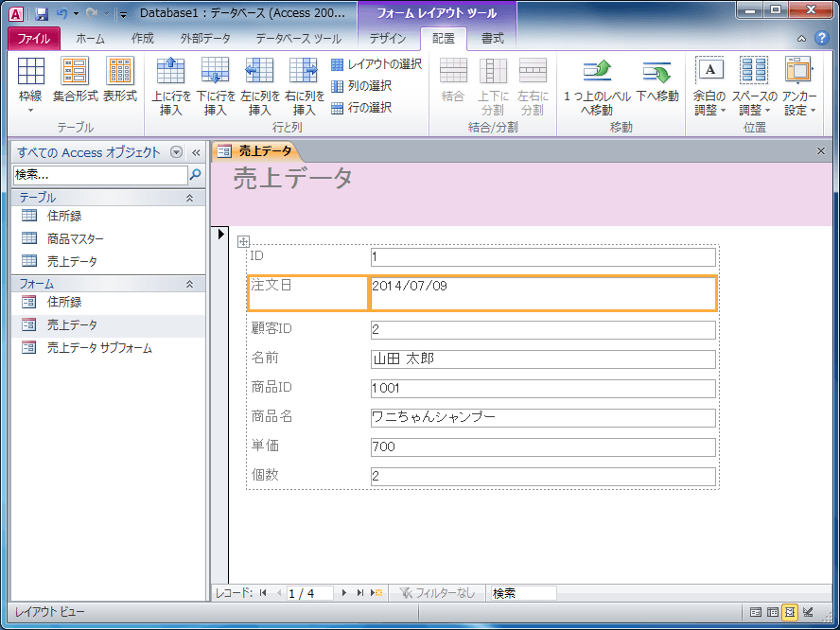The width and height of the screenshot is (840, 630).
Task: Click the record selector arrow bar
Action: click(220, 405)
